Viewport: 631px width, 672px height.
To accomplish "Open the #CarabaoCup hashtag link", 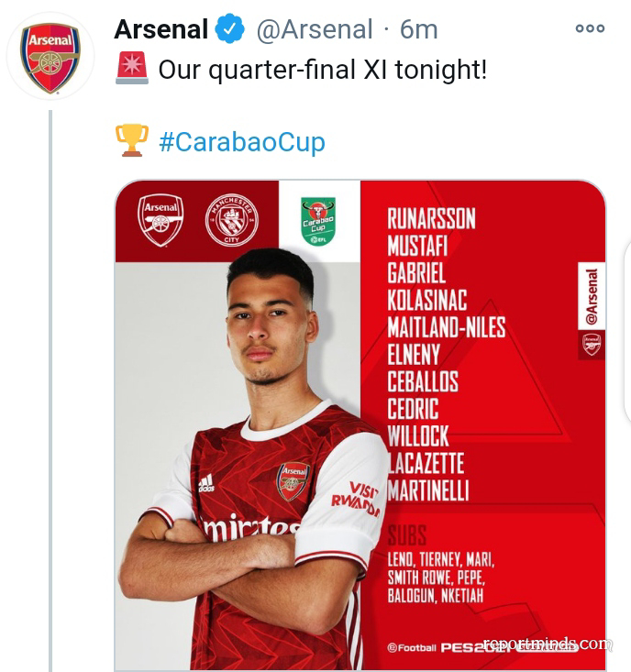I will 241,142.
